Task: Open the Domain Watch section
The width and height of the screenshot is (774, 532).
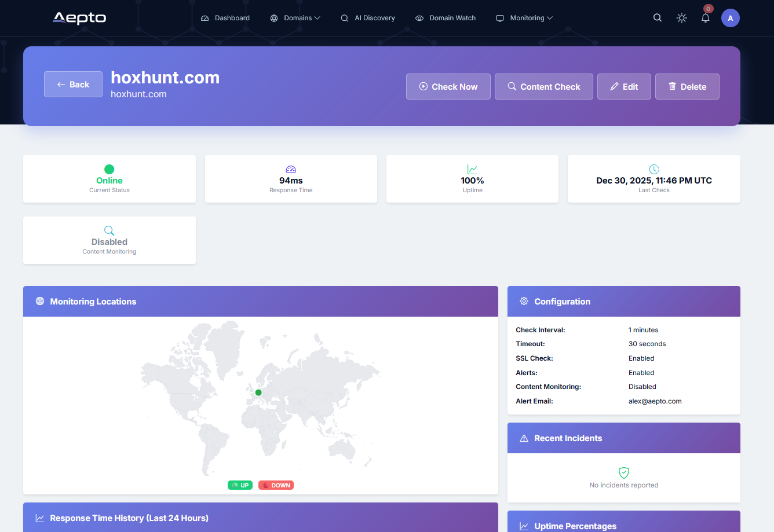Action: (x=446, y=18)
